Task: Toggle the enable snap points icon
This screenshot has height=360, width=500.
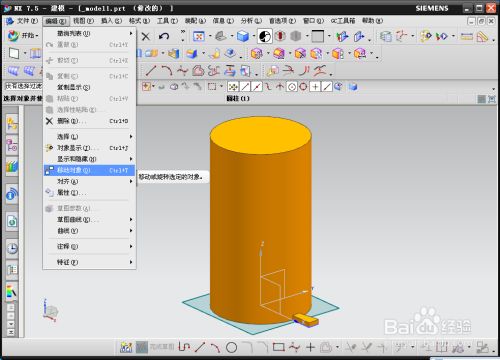Action: tap(233, 87)
